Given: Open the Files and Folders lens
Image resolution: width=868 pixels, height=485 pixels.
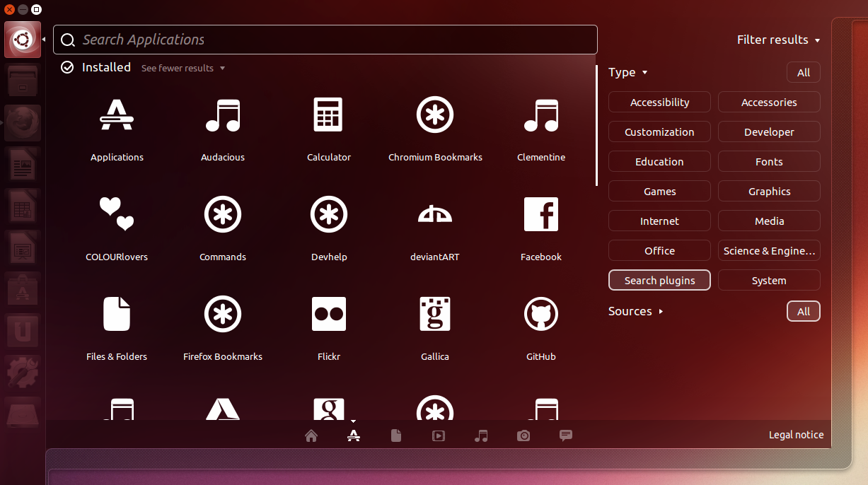Looking at the screenshot, I should pyautogui.click(x=396, y=436).
